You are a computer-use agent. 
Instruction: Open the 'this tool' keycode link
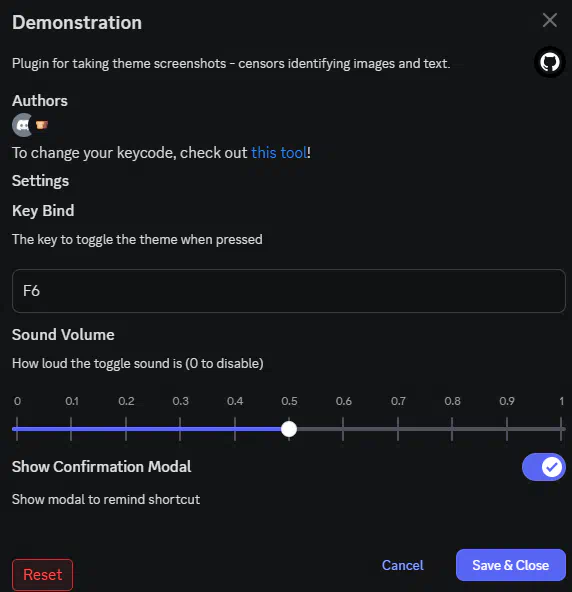coord(279,153)
